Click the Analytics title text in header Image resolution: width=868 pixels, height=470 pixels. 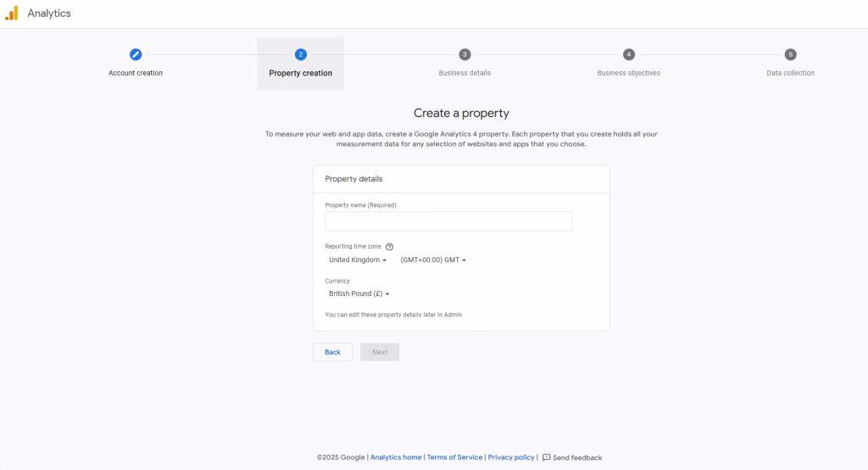click(49, 14)
